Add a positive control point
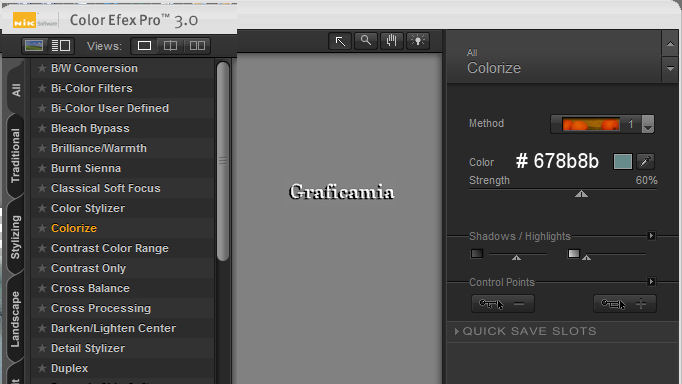Viewport: 682px width, 384px height. (x=625, y=304)
